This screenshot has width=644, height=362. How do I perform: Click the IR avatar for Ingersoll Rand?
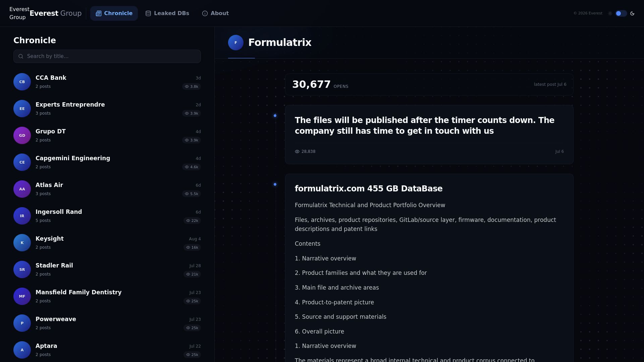point(22,216)
